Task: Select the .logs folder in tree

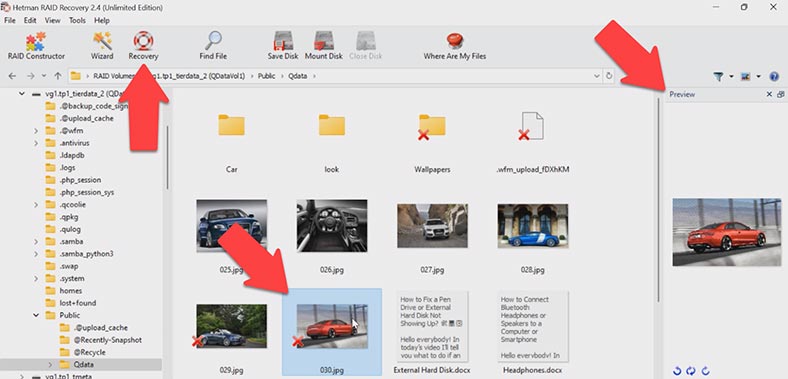Action: pos(67,168)
